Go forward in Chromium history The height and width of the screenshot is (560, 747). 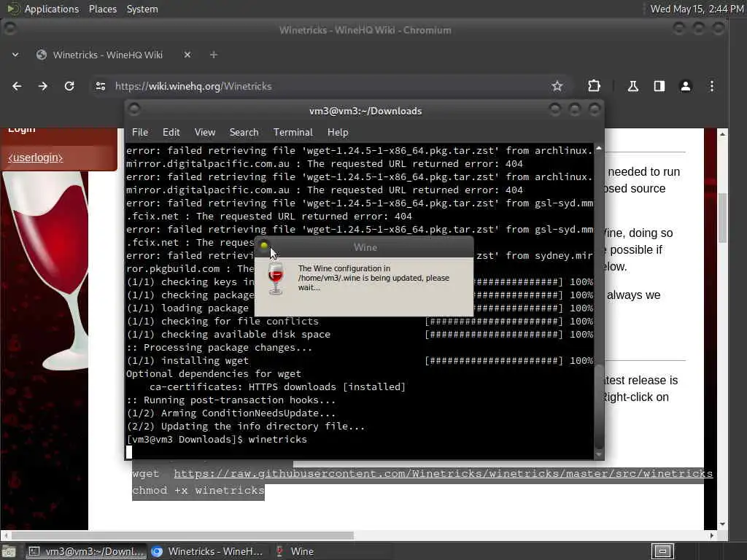(43, 86)
